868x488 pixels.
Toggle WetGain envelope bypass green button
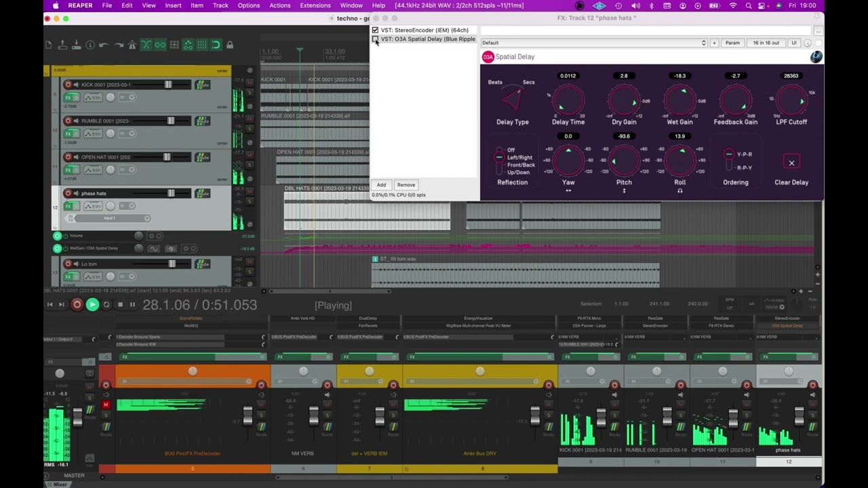58,249
